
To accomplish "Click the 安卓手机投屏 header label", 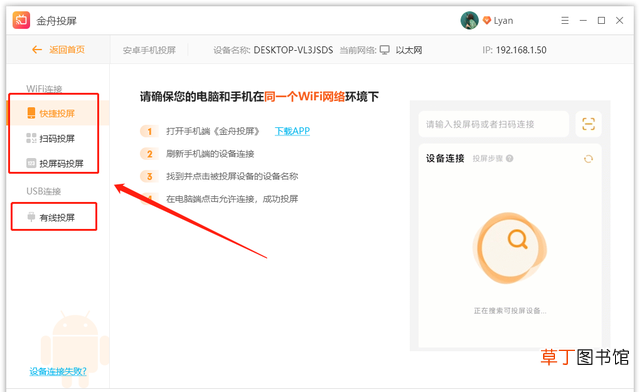I will [149, 50].
